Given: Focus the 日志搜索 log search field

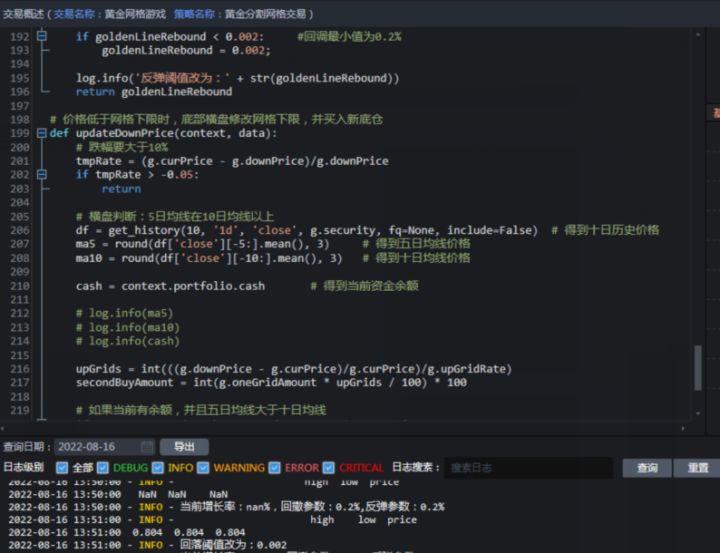Looking at the screenshot, I should pyautogui.click(x=529, y=468).
